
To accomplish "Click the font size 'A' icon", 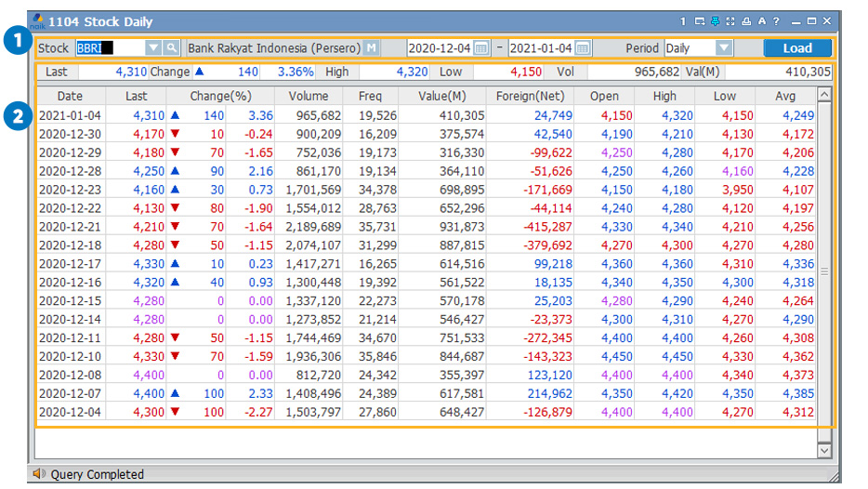I will 761,21.
